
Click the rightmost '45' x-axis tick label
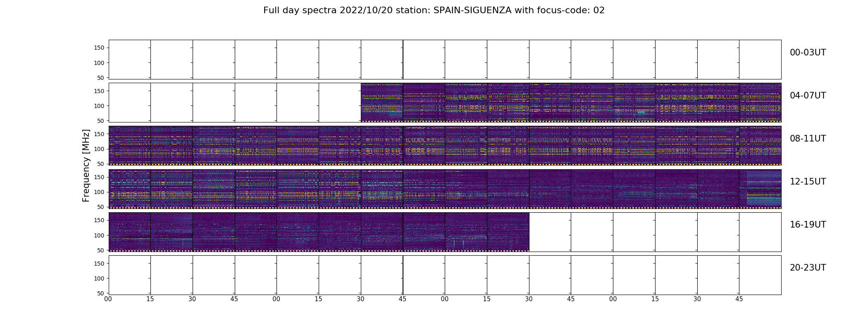tap(739, 299)
